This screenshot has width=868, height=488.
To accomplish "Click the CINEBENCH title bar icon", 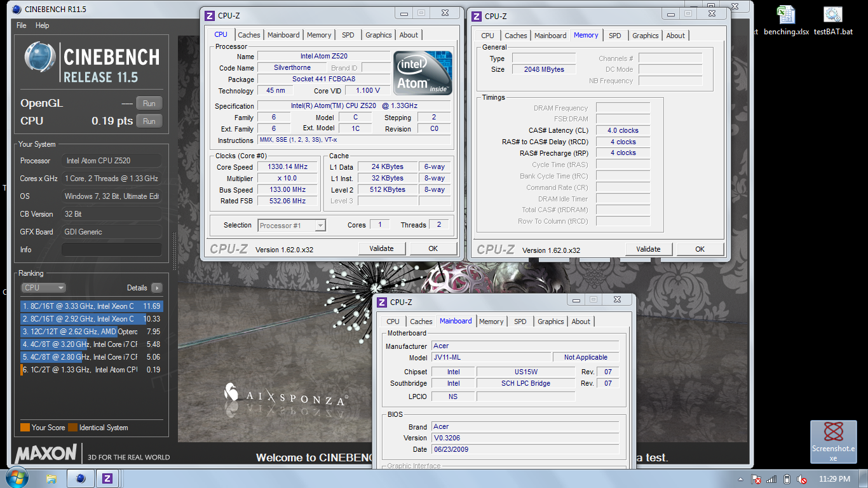I will pyautogui.click(x=17, y=9).
